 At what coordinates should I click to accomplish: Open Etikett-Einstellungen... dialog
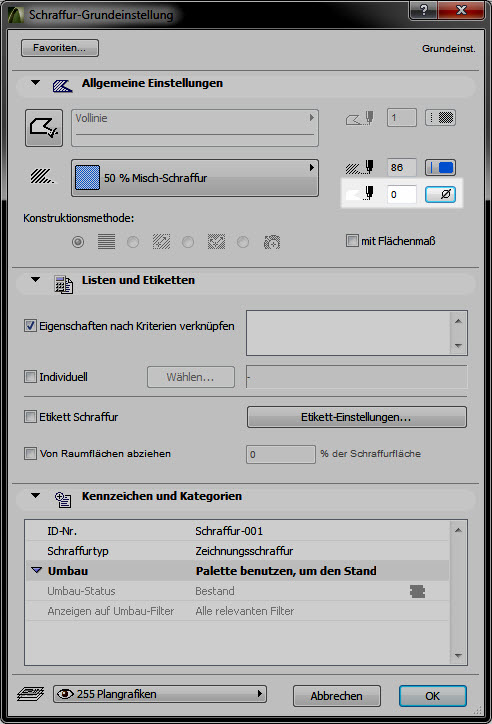(357, 417)
